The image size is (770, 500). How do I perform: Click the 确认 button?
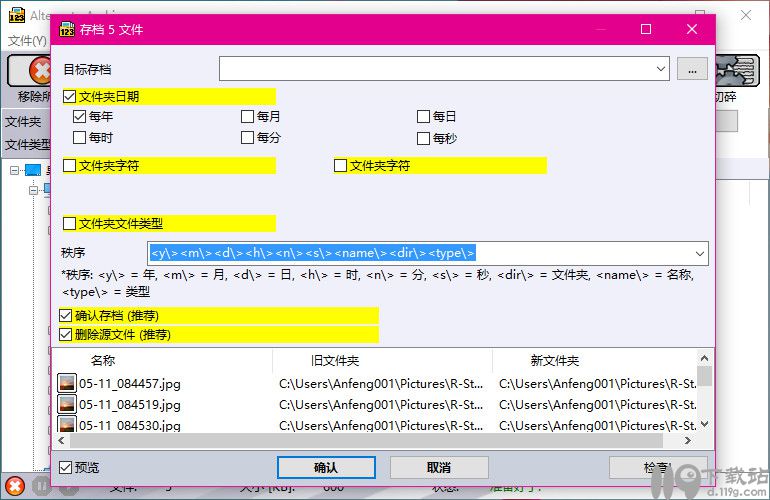[x=326, y=467]
